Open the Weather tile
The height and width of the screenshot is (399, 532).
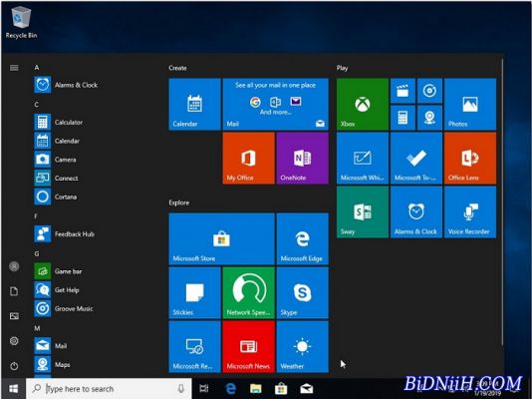coord(302,347)
